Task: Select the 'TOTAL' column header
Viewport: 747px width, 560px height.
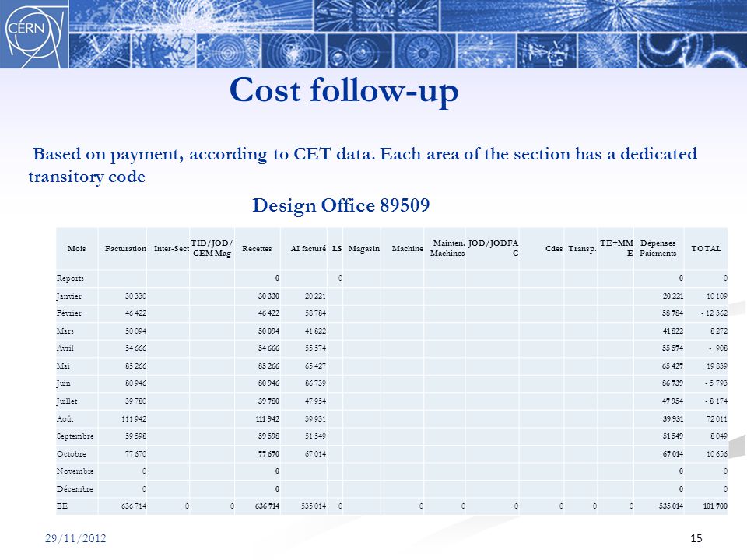Action: click(706, 249)
